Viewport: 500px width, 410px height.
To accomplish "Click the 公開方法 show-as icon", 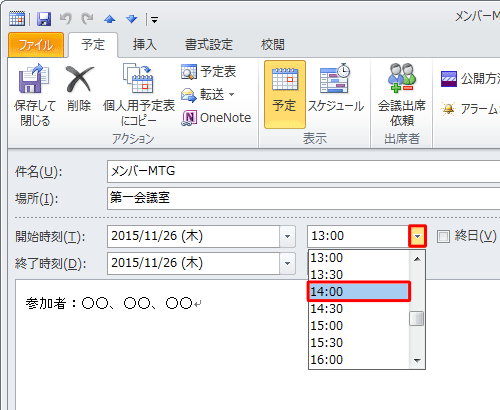I will point(449,79).
